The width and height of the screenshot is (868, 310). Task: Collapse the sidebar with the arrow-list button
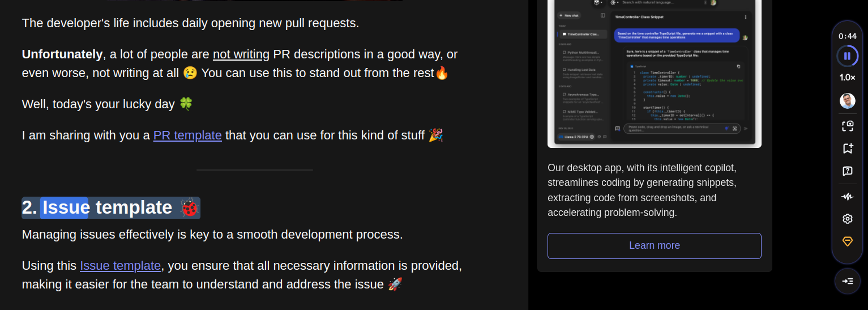(847, 281)
